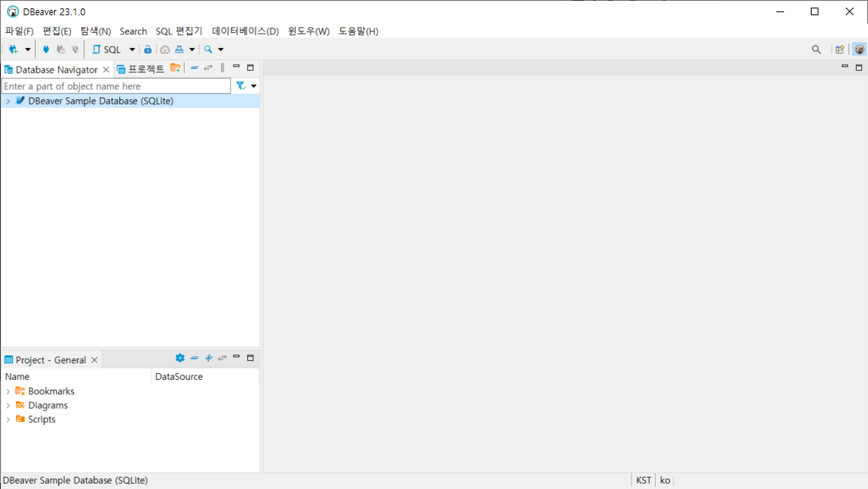
Task: Open the Search menu
Action: pyautogui.click(x=133, y=31)
